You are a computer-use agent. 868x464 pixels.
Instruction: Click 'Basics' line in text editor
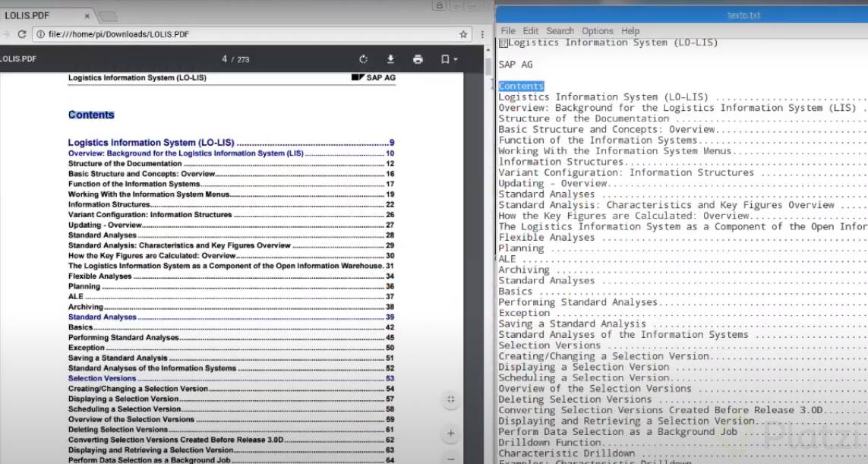coord(683,292)
